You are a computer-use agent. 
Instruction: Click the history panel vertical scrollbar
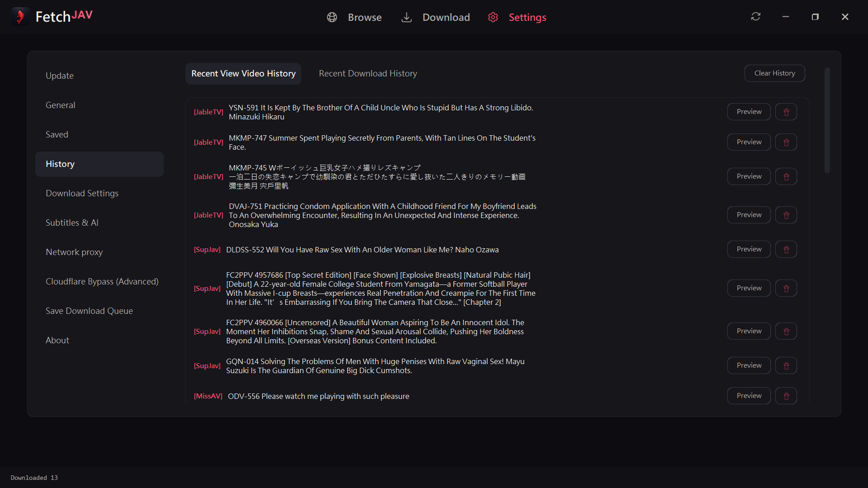[827, 120]
